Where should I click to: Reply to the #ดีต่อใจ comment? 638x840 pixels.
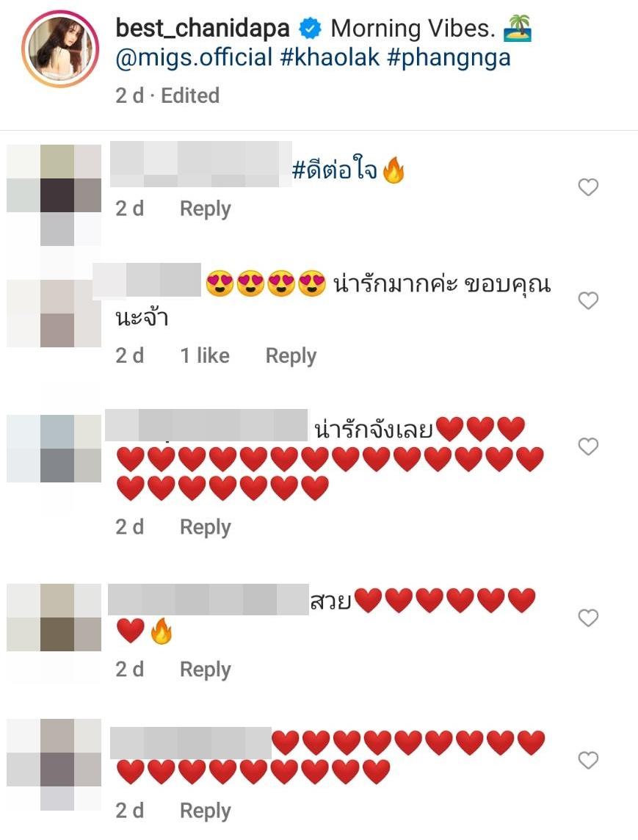[x=205, y=209]
